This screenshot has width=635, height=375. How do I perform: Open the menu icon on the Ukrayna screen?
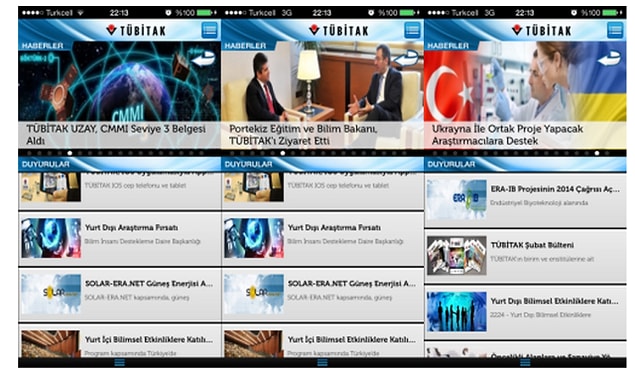tap(615, 30)
